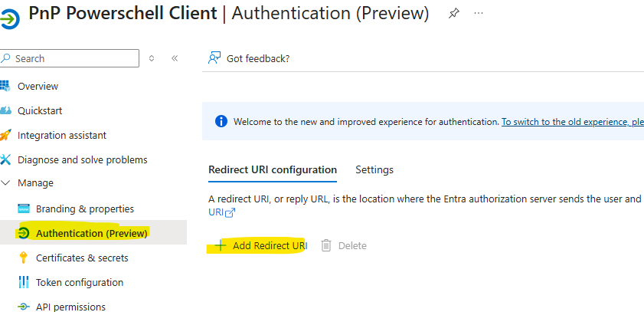
Task: Click the Got feedback person icon
Action: pos(214,58)
